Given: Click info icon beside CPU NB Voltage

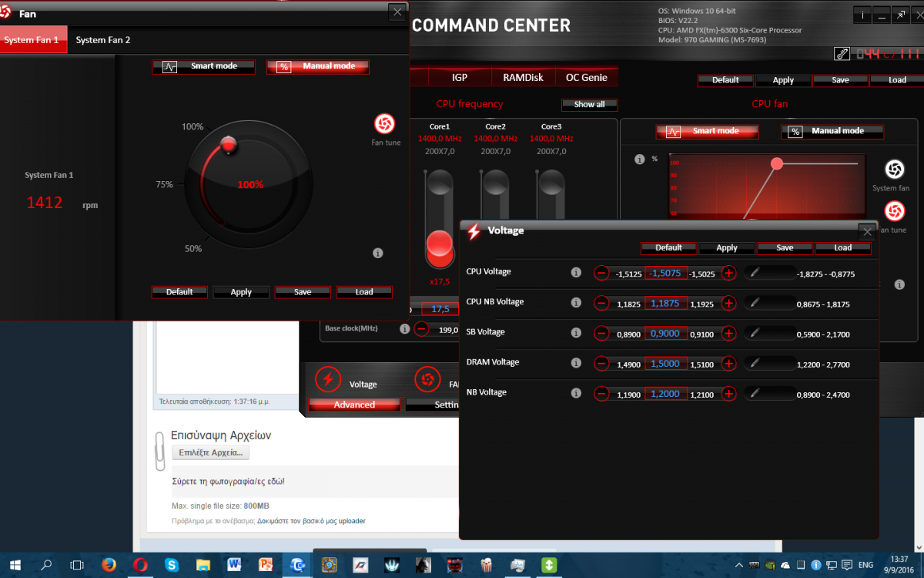Looking at the screenshot, I should click(575, 303).
